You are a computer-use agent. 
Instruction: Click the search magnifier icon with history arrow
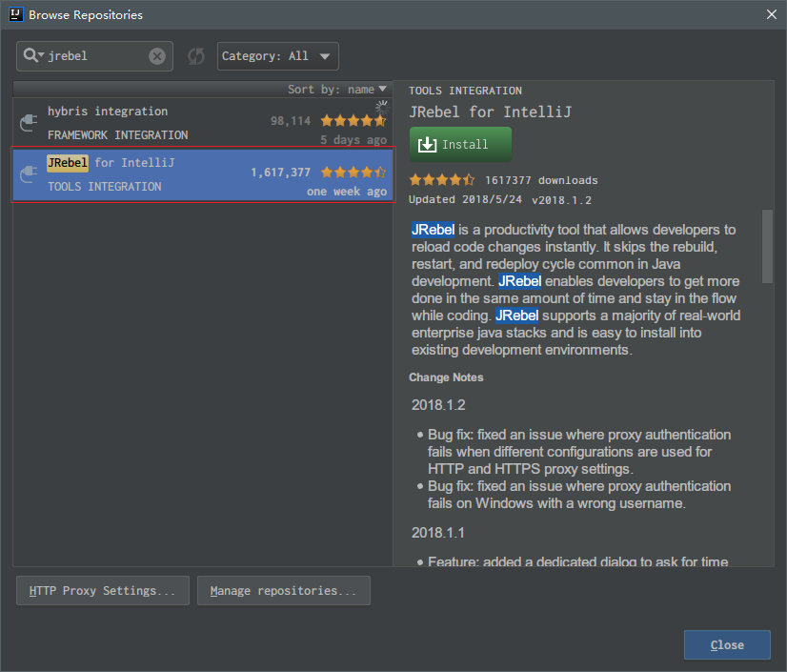[33, 55]
